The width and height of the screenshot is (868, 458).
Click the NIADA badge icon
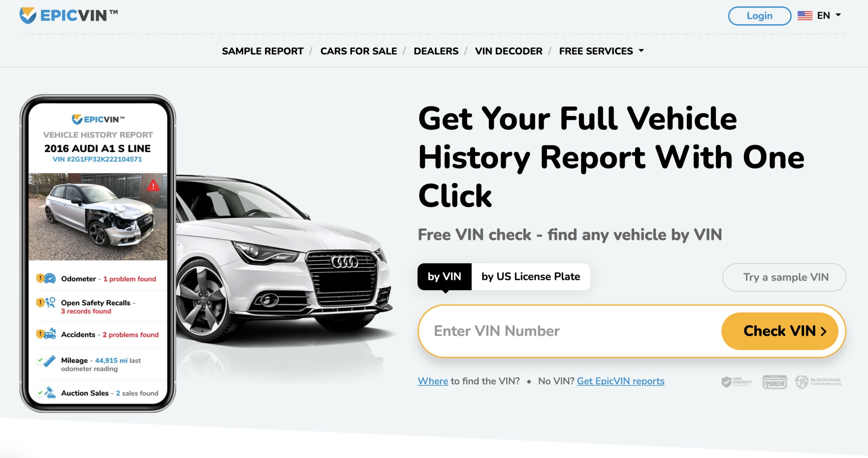[x=774, y=382]
